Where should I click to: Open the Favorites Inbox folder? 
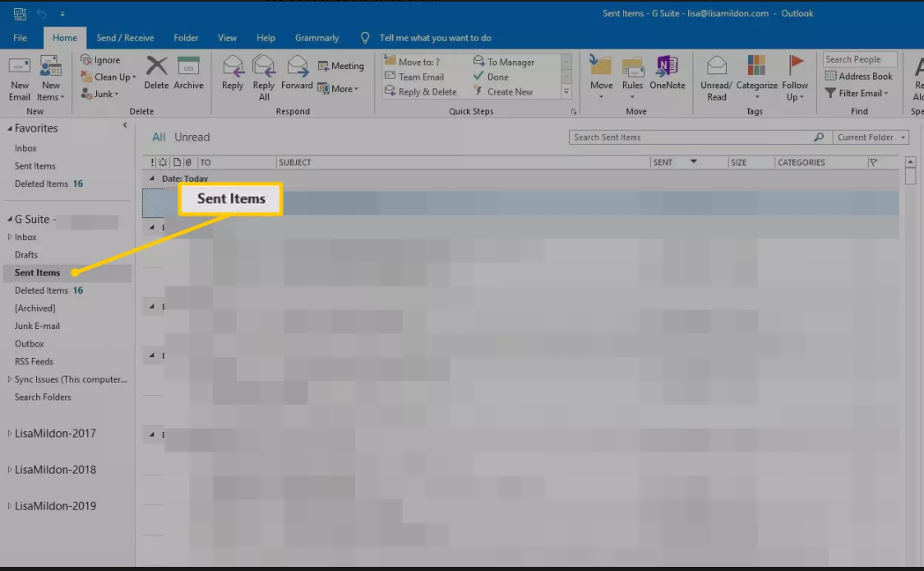[x=25, y=148]
